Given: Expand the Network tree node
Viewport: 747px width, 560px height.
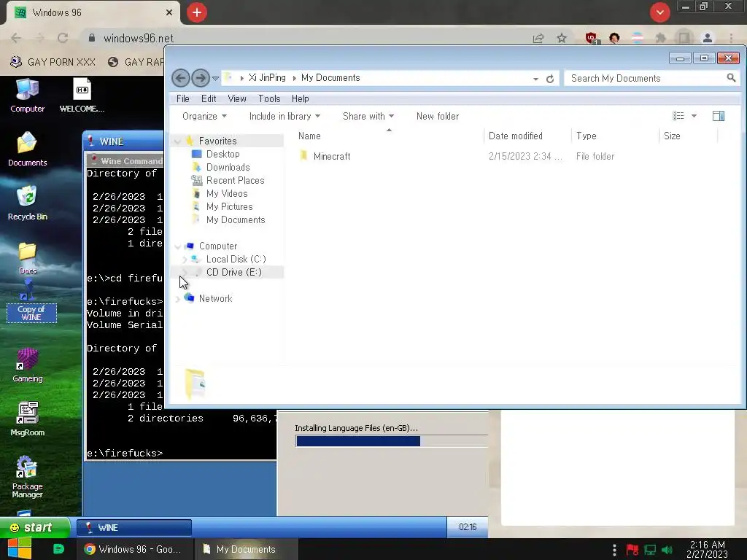Looking at the screenshot, I should (x=177, y=299).
